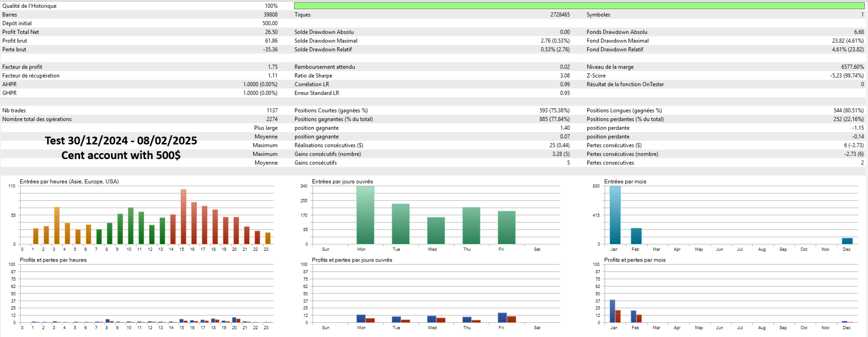The image size is (868, 337).
Task: Click the Wednesday bar in entries per weekday
Action: click(436, 231)
